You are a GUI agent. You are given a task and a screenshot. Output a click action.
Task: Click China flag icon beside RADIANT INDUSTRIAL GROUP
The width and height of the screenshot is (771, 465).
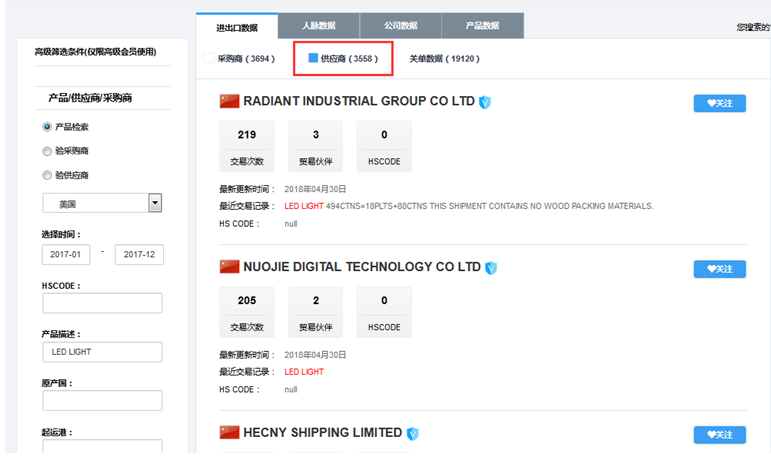(x=229, y=101)
